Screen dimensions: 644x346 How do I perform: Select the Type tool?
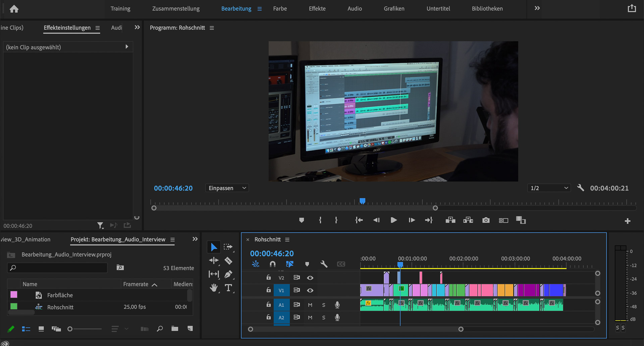coord(228,288)
